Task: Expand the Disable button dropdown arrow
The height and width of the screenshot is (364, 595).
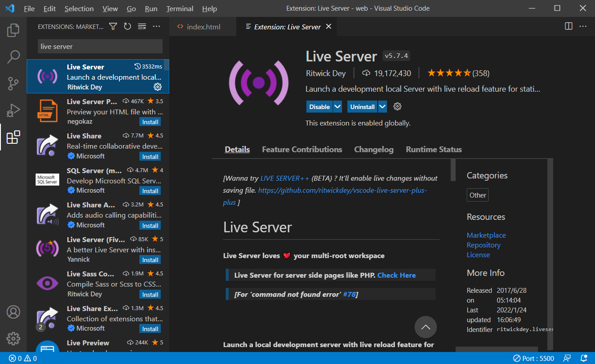Action: pyautogui.click(x=338, y=107)
